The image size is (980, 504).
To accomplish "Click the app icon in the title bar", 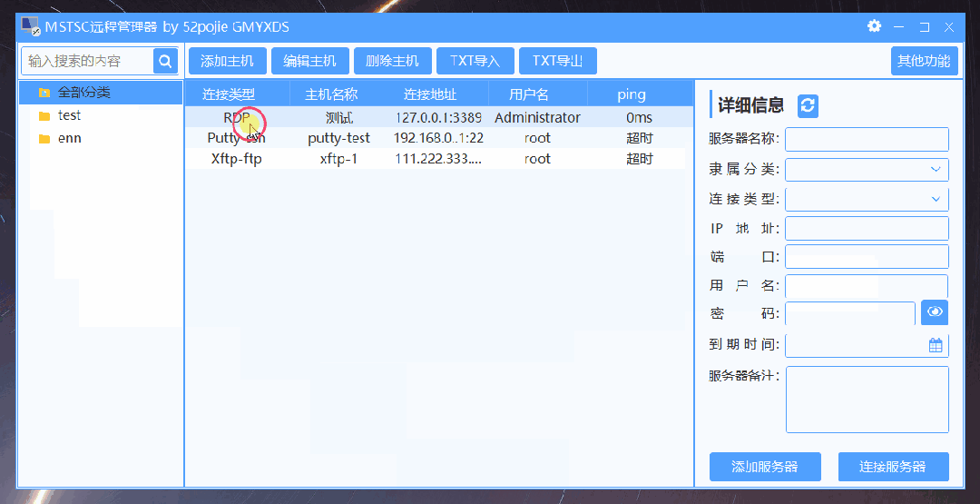I will (x=30, y=25).
